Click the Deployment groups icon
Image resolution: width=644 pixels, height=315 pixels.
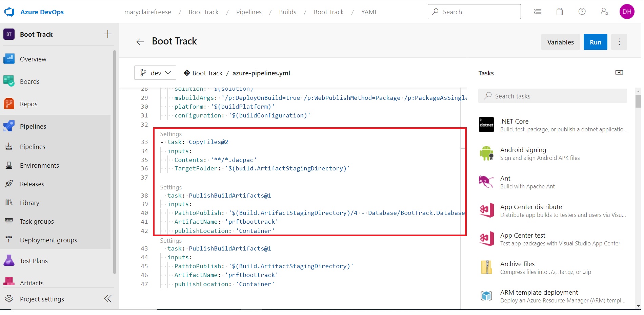(x=9, y=240)
